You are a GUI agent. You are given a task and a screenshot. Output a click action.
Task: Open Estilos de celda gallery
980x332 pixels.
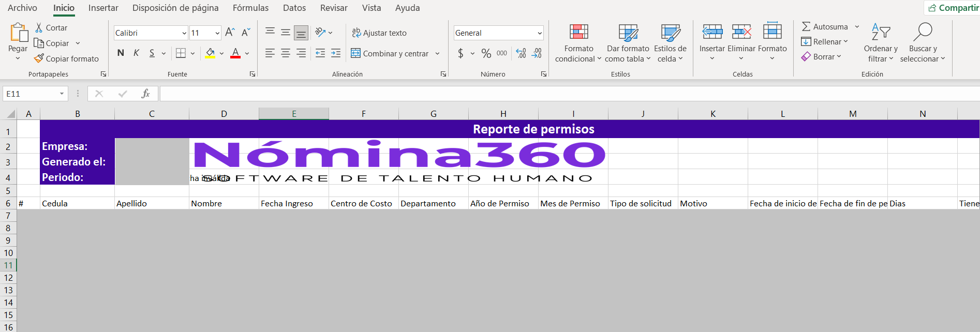pyautogui.click(x=671, y=43)
